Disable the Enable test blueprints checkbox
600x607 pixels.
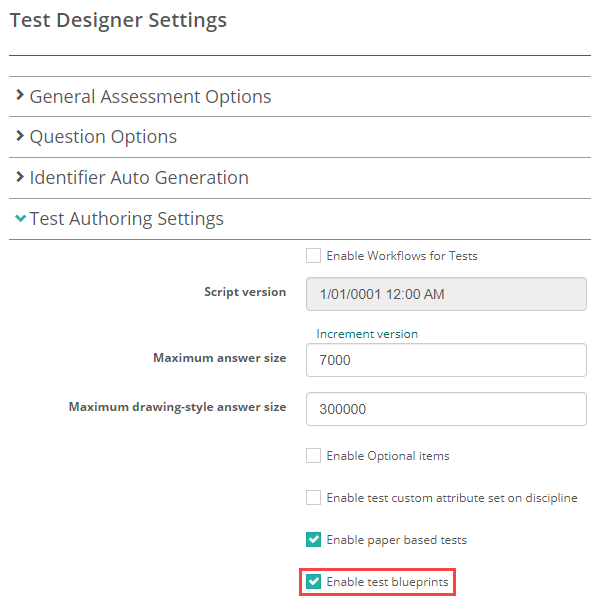tap(314, 581)
